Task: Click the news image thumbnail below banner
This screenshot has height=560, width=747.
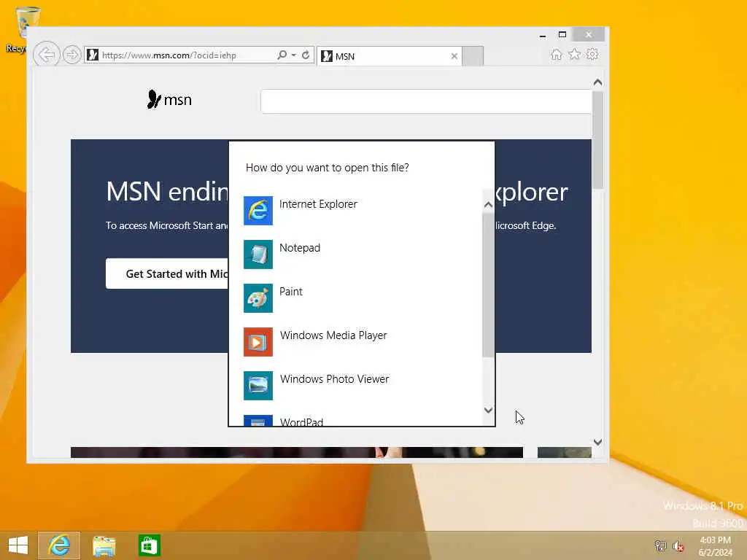Action: point(297,452)
